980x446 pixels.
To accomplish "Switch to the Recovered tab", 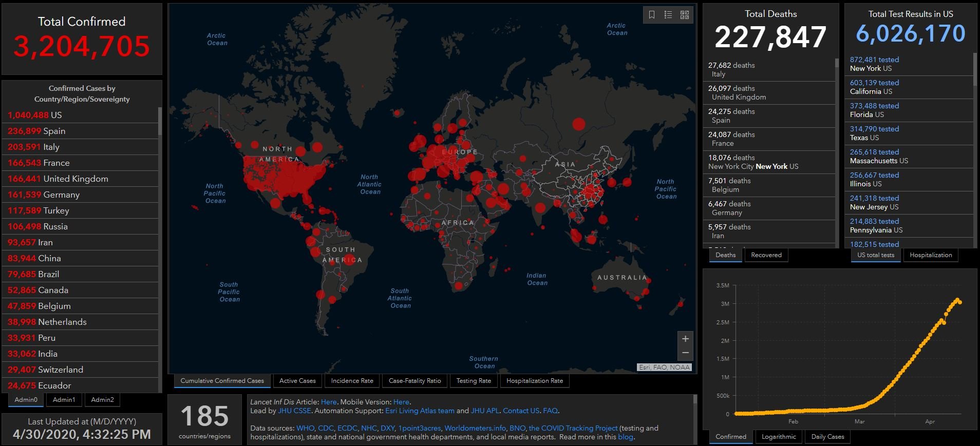I will pos(766,255).
